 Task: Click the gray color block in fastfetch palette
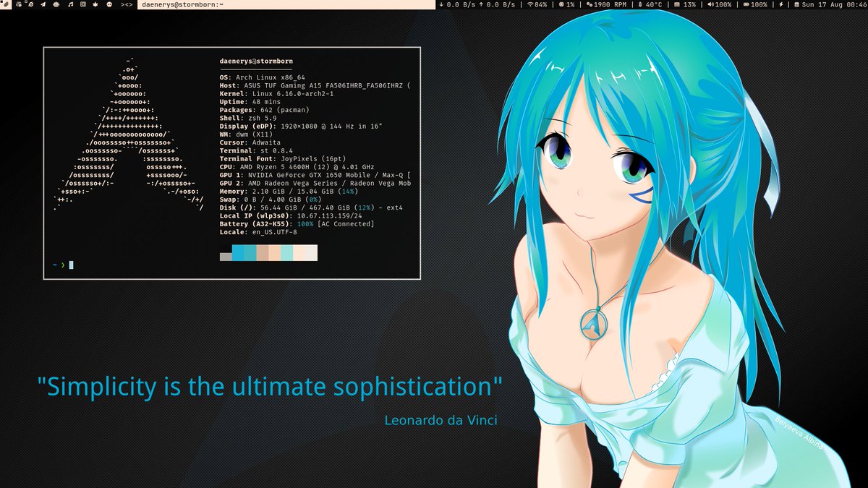pos(226,257)
